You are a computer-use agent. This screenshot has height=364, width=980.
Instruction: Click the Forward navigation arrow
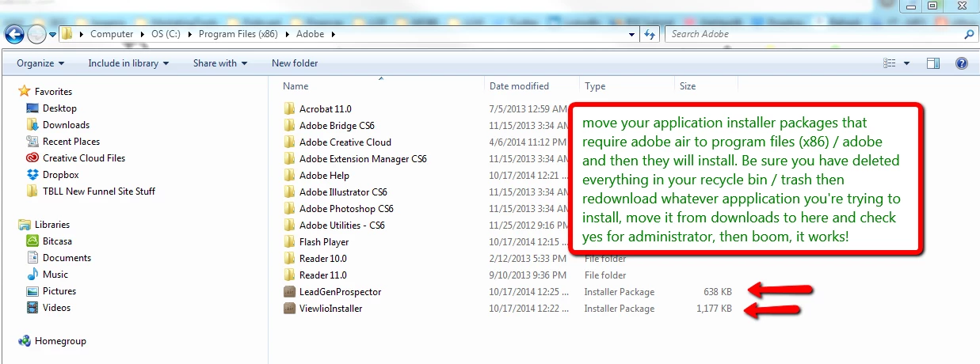tap(36, 34)
